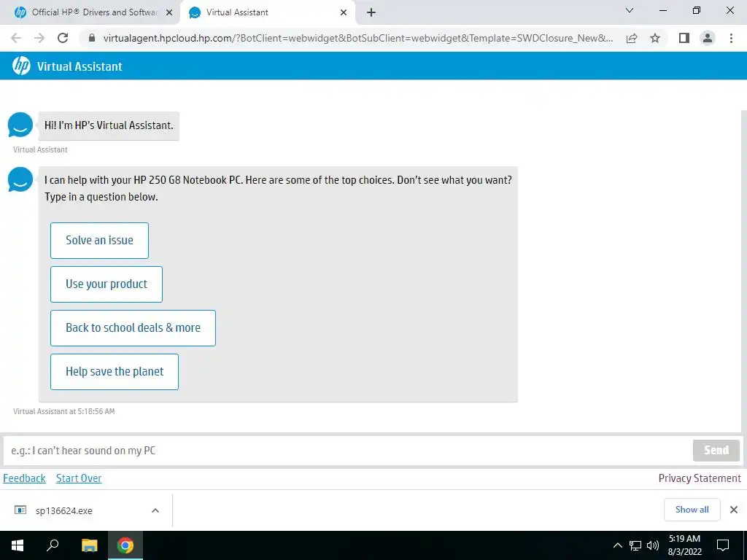The height and width of the screenshot is (560, 747).
Task: Bookmark this tab with the star icon
Action: (x=655, y=38)
